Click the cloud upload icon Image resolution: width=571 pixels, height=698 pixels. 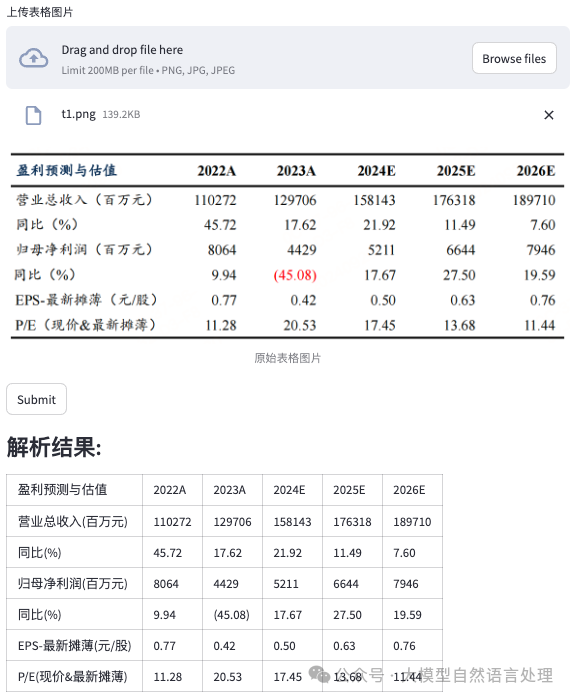[33, 58]
